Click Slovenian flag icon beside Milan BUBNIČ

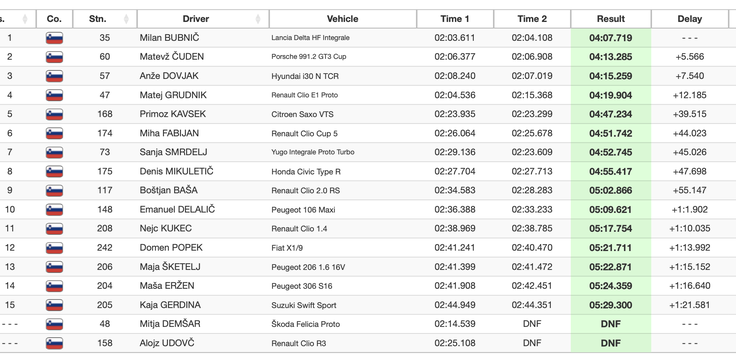(54, 38)
